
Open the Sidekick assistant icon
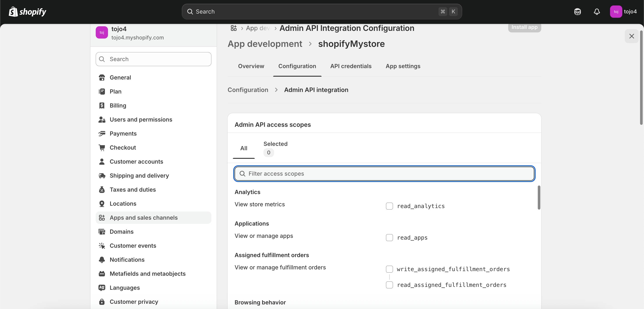click(x=577, y=12)
